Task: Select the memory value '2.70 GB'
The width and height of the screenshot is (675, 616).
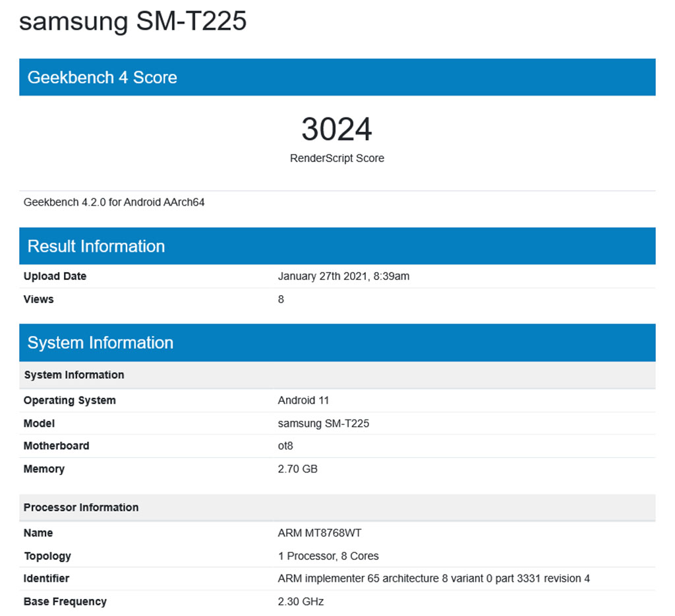Action: point(298,469)
